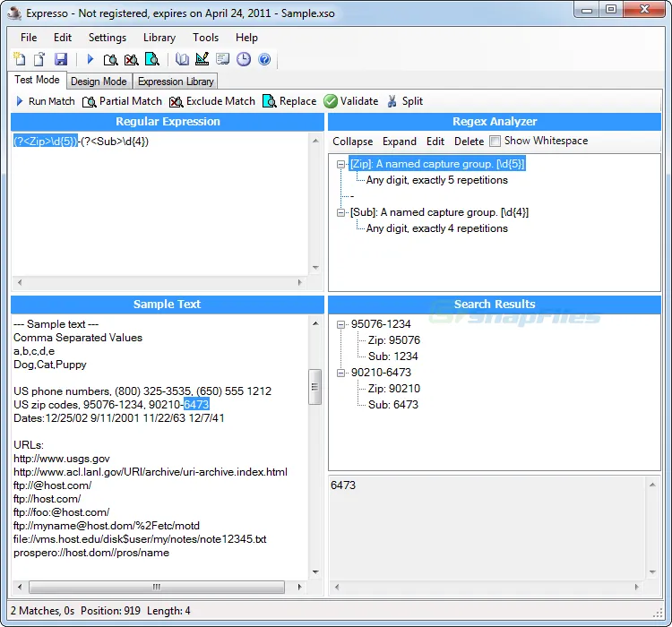Switch to the Design Mode tab
The width and height of the screenshot is (672, 627).
click(x=99, y=82)
